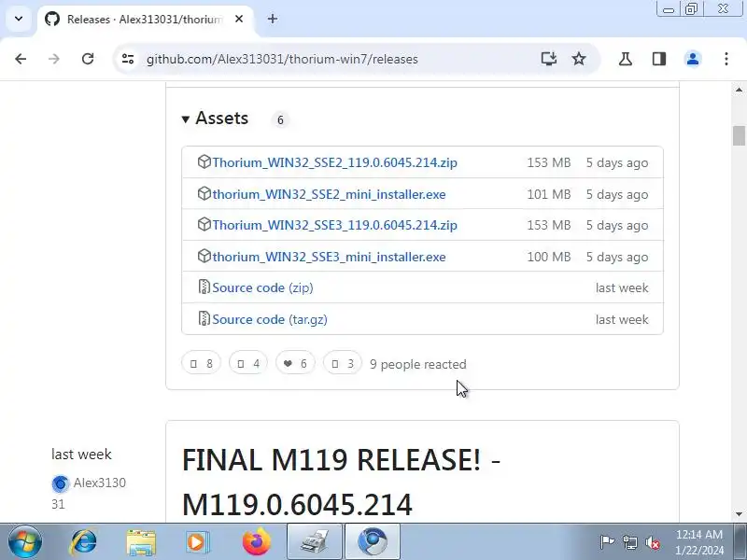The image size is (747, 560).
Task: Download thorium_WIN32_SSE3_mini_installer.exe
Action: (x=329, y=257)
